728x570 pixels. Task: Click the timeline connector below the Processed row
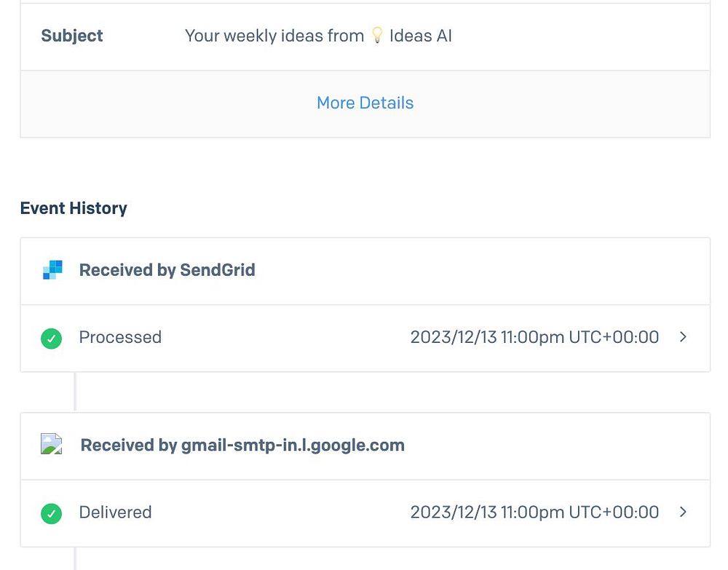pyautogui.click(x=75, y=392)
